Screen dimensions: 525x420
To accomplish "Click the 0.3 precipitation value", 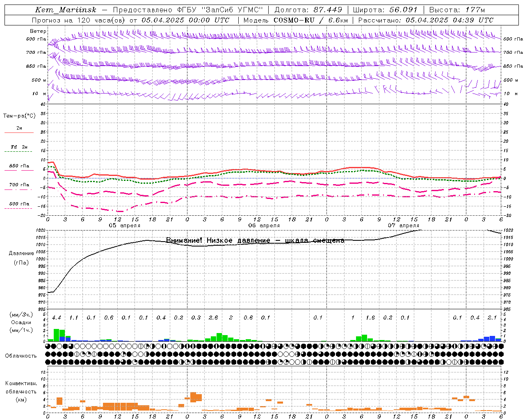I will [x=196, y=317].
